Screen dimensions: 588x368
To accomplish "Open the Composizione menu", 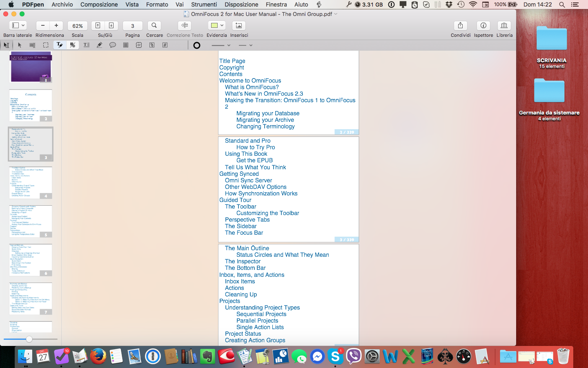I will coord(99,4).
